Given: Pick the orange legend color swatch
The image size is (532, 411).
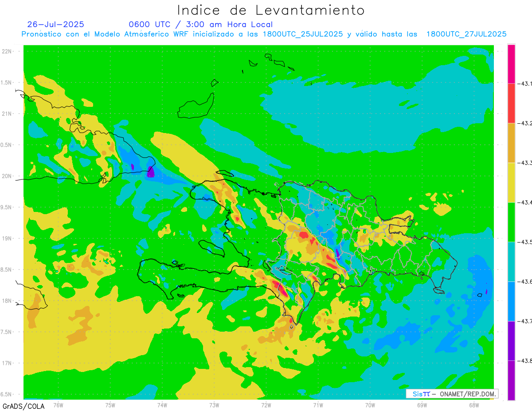Looking at the screenshot, I should tap(511, 143).
